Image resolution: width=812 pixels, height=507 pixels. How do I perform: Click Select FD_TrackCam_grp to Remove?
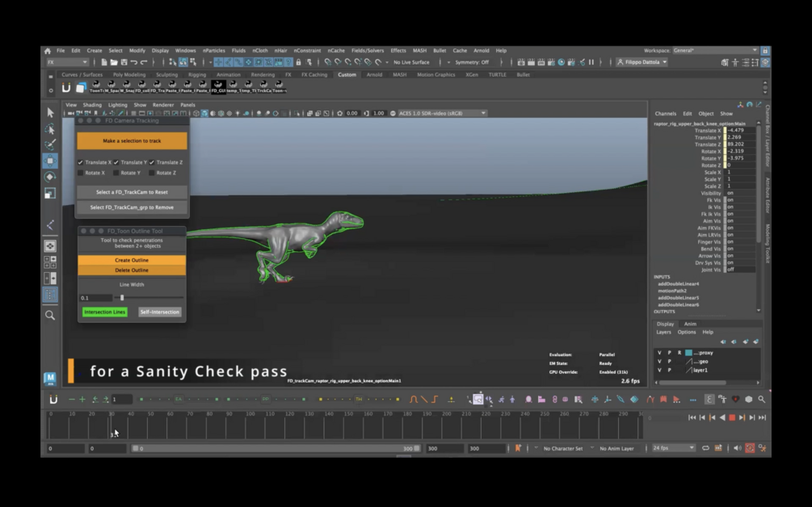(132, 207)
